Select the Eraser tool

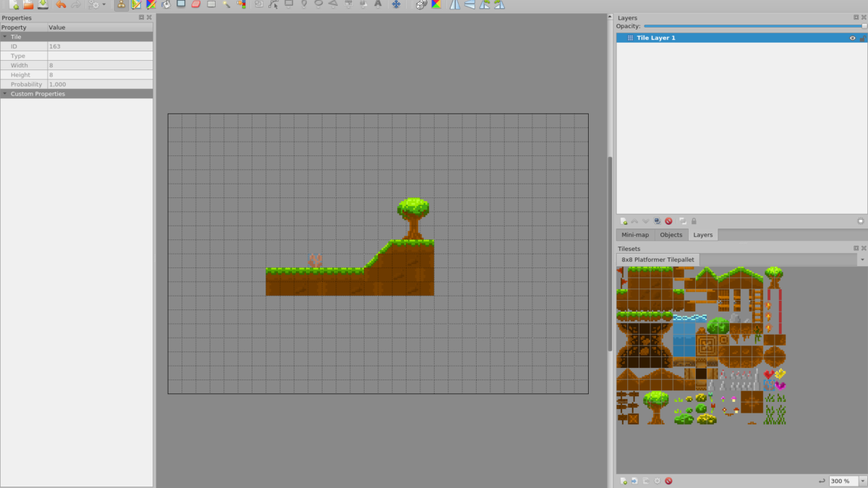pos(195,4)
